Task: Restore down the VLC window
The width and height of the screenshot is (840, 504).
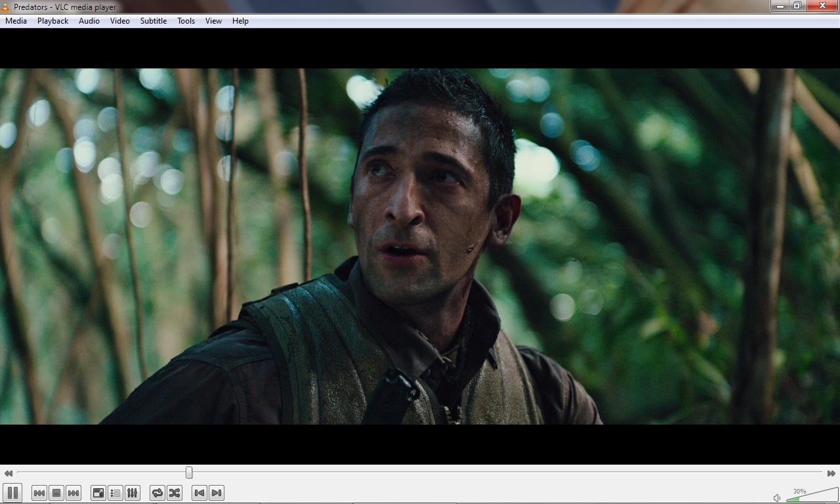Action: (797, 6)
